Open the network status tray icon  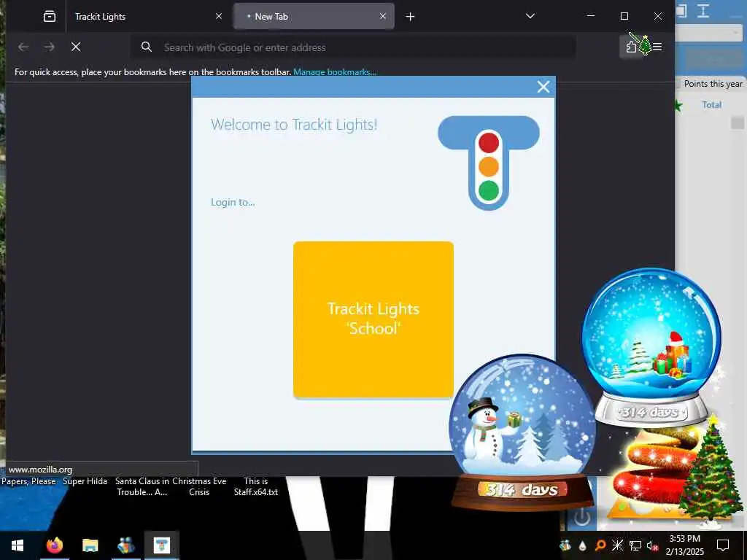click(x=635, y=545)
